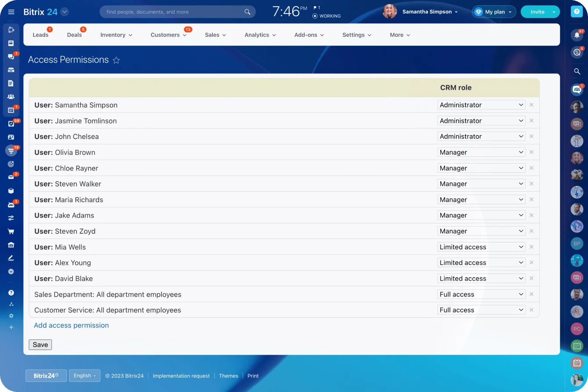588x392 pixels.
Task: Open the Messenger chat icon in left sidebar
Action: [11, 56]
